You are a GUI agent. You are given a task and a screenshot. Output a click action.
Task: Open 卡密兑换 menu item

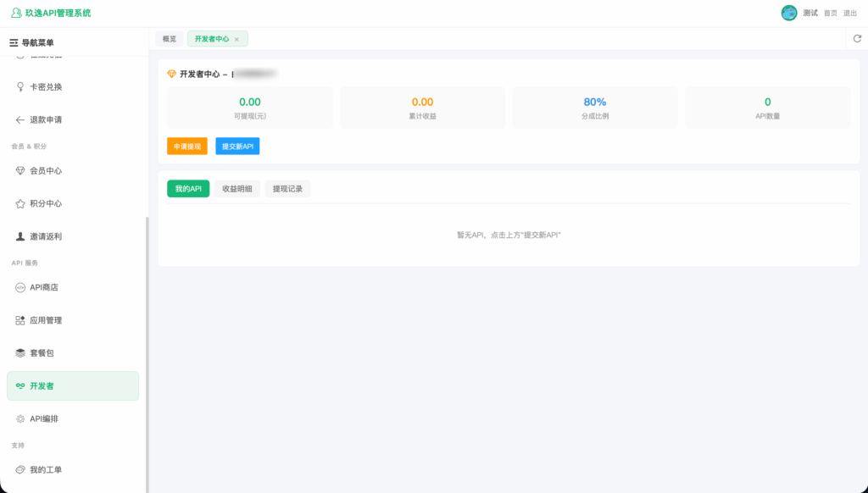pos(73,87)
